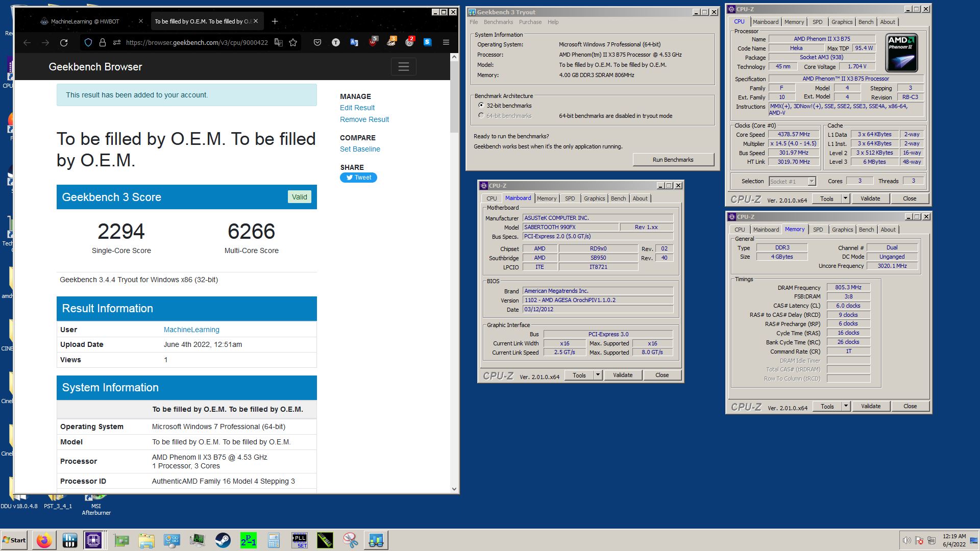Open Help menu in Geekbench 3 Tryout
This screenshot has height=551, width=980.
553,22
